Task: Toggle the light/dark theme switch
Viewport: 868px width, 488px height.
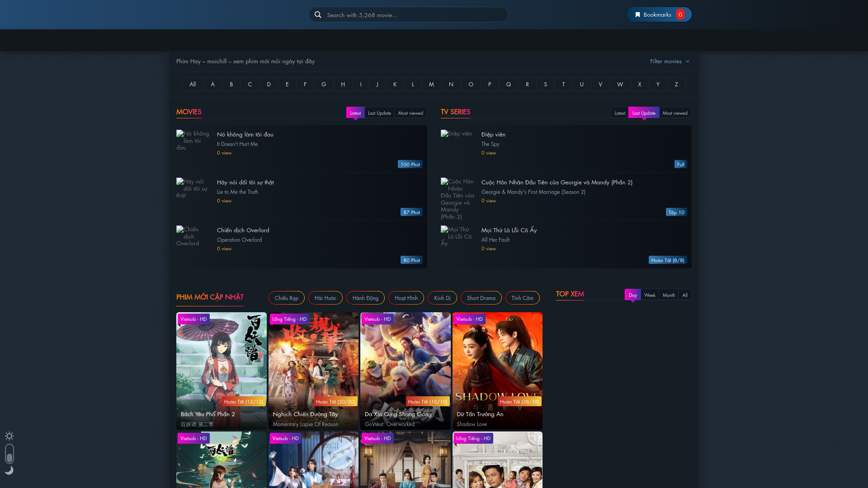Action: tap(9, 454)
